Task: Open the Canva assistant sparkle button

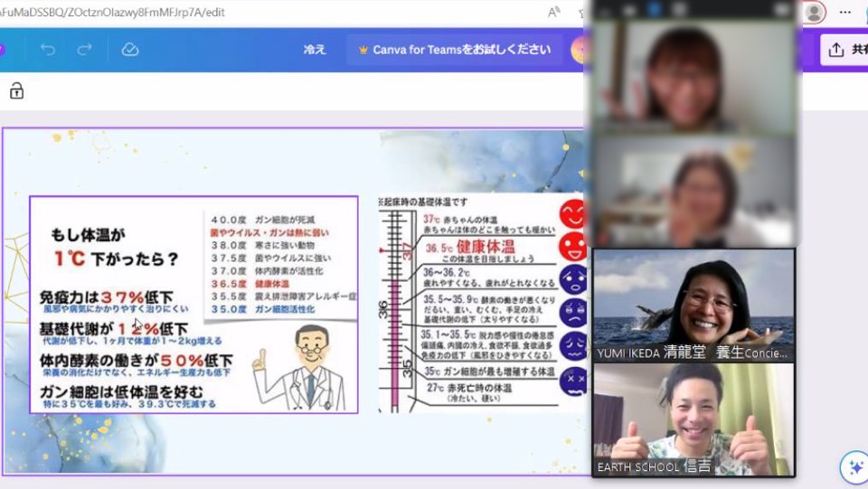Action: 853,467
